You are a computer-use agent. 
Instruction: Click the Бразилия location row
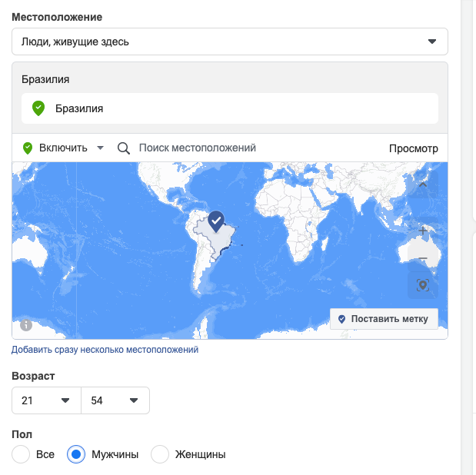230,108
